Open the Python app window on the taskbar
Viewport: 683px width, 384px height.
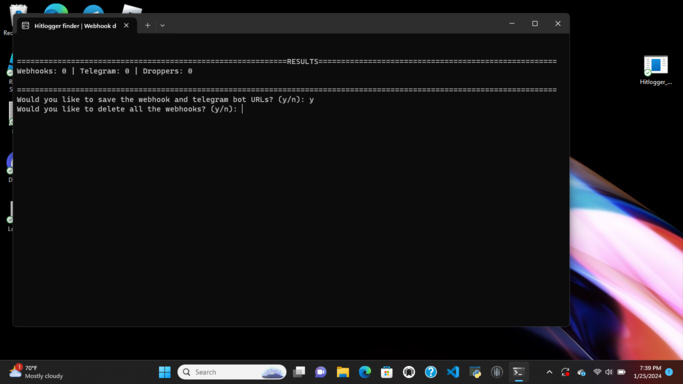click(475, 372)
